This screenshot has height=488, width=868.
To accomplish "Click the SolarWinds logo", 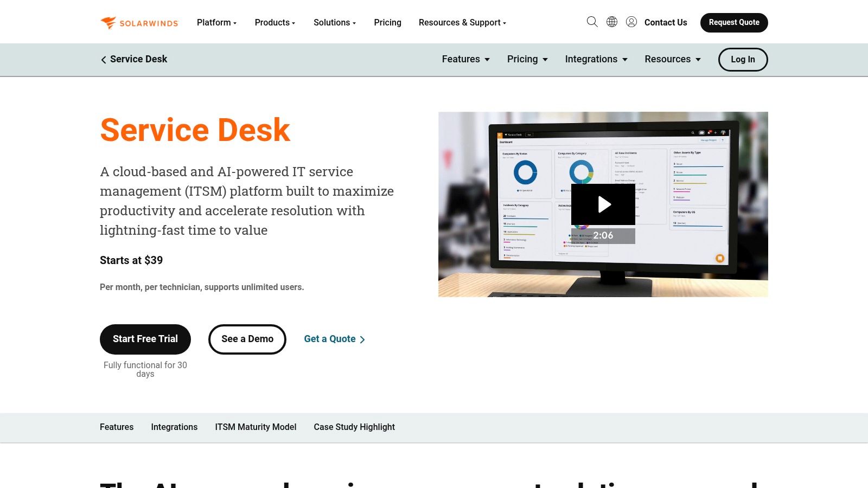I will [139, 23].
